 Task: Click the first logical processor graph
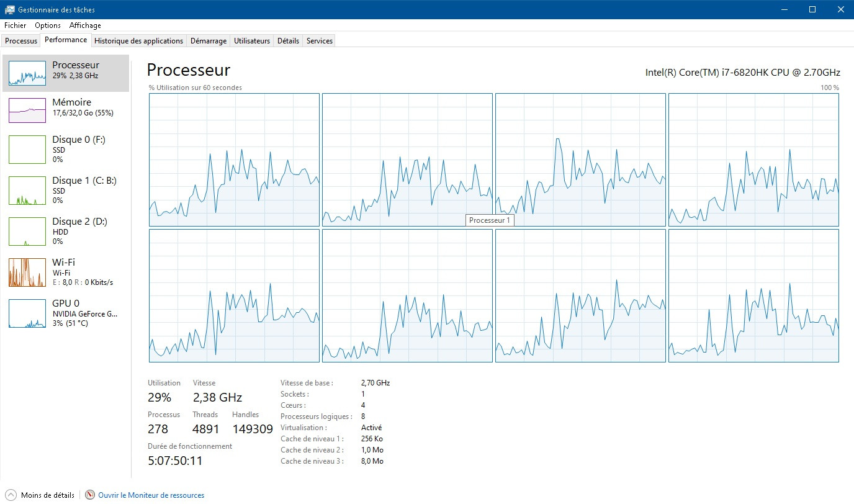click(234, 160)
